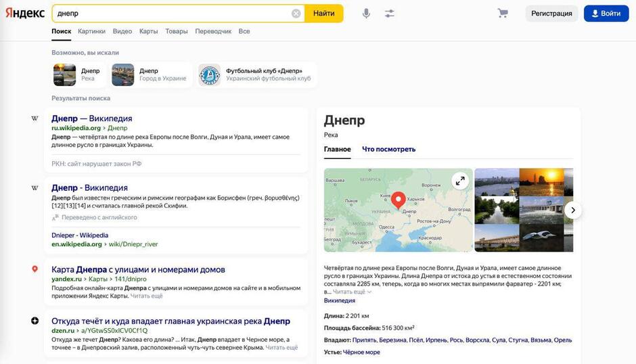This screenshot has width=636, height=364.
Task: Click the РКН: сайт нарушает закон РФ notice
Action: click(97, 164)
